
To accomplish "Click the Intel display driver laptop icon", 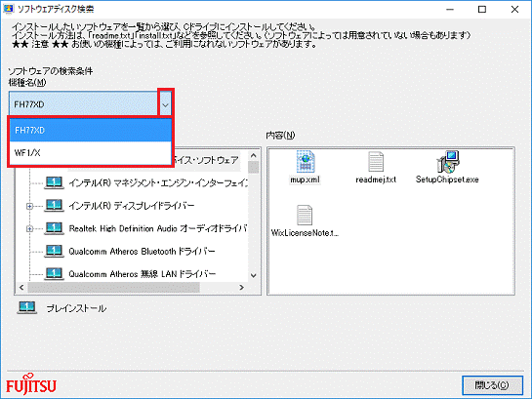I will (x=54, y=206).
